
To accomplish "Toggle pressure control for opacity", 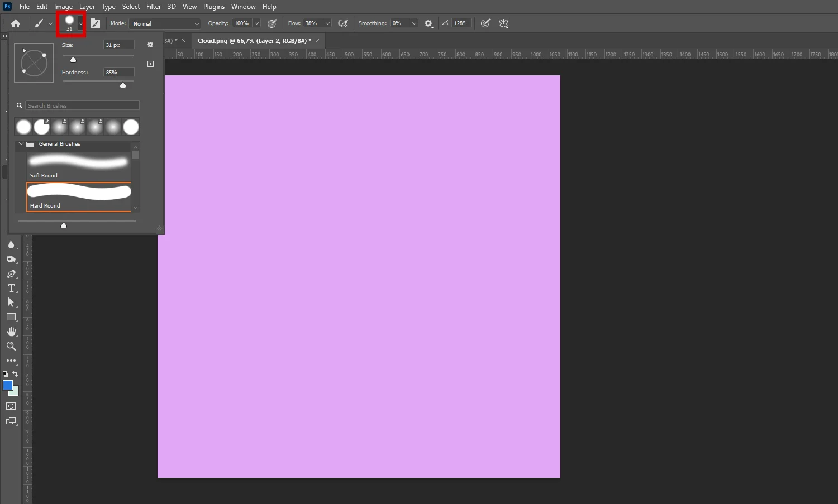I will pos(272,23).
